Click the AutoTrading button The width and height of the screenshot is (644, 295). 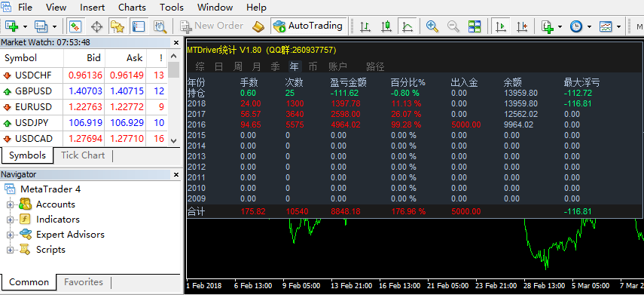tap(308, 26)
